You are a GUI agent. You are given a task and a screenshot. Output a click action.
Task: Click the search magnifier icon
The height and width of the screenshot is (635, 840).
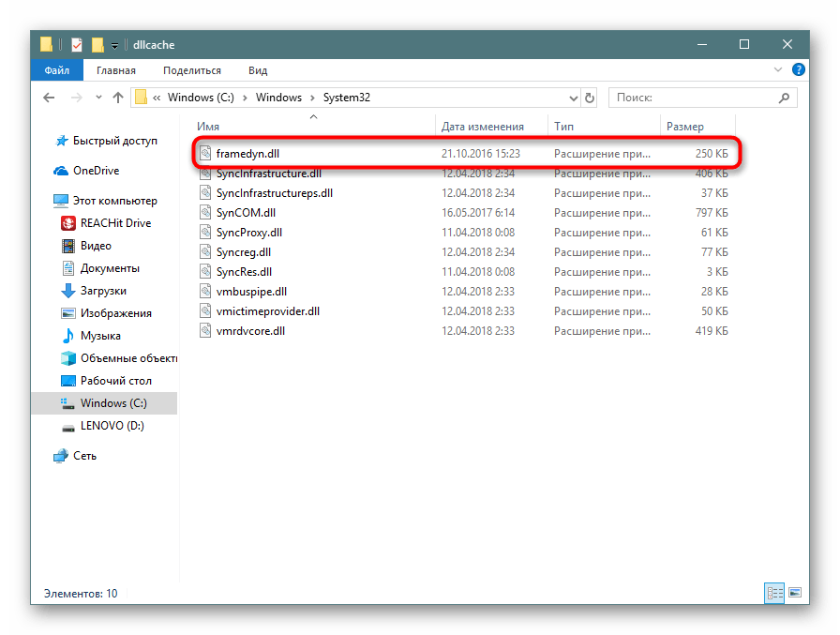[x=784, y=98]
